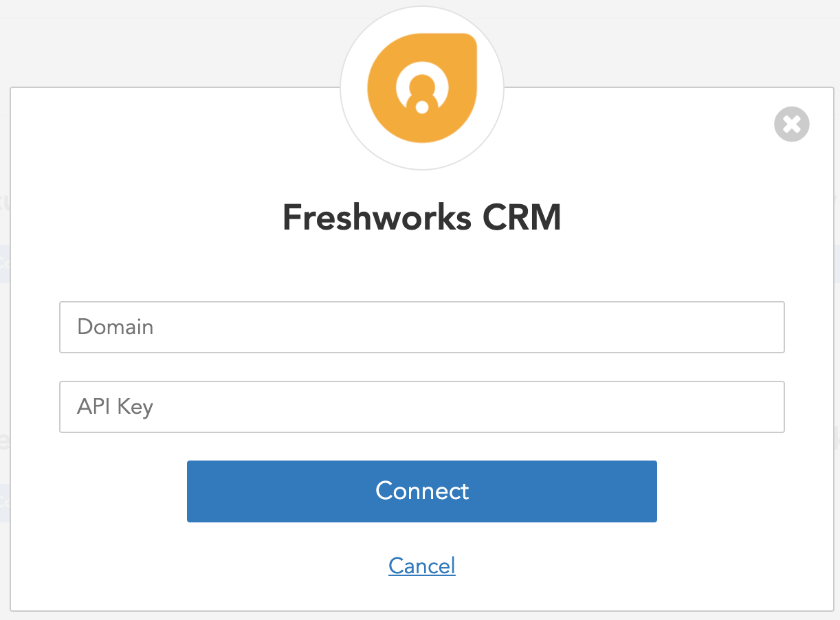The height and width of the screenshot is (620, 840).
Task: Click the word Connect on the blue button
Action: click(422, 491)
